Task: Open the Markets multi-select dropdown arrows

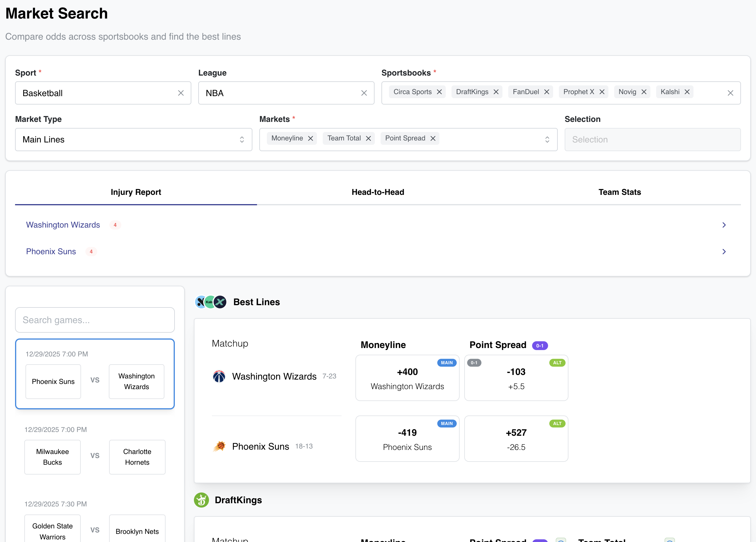Action: pyautogui.click(x=547, y=140)
